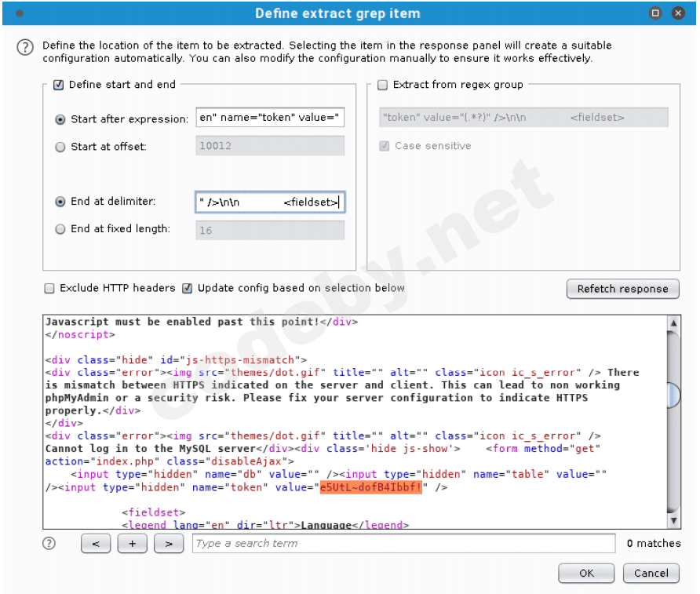Click the plus search options button
The height and width of the screenshot is (594, 700).
click(x=132, y=544)
